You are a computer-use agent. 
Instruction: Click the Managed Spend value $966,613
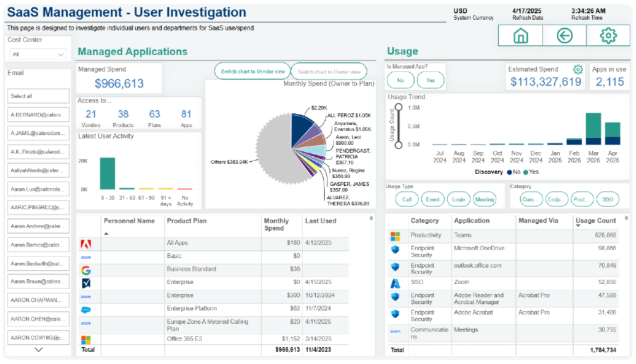click(119, 83)
